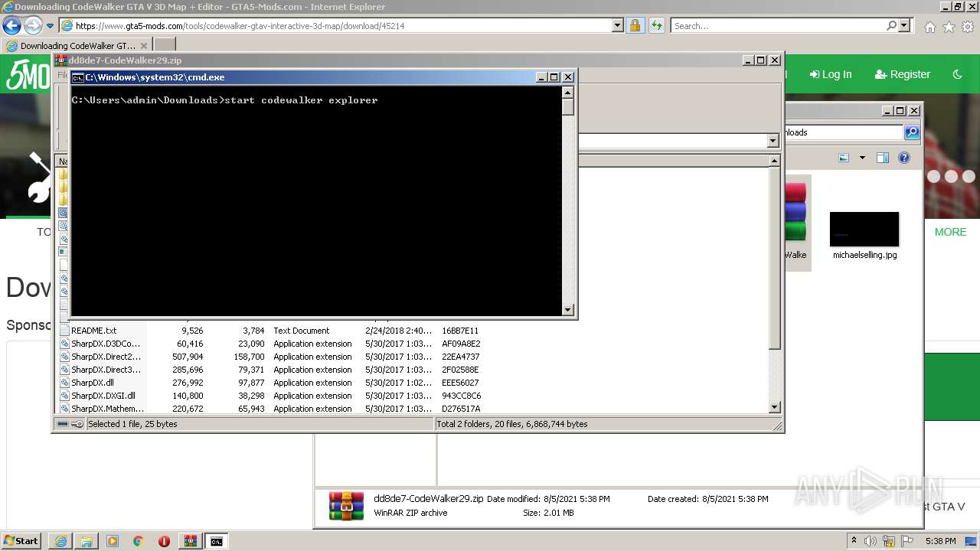Click the SharpDX.dll file icon
Screen dimensions: 980x551
coord(64,383)
